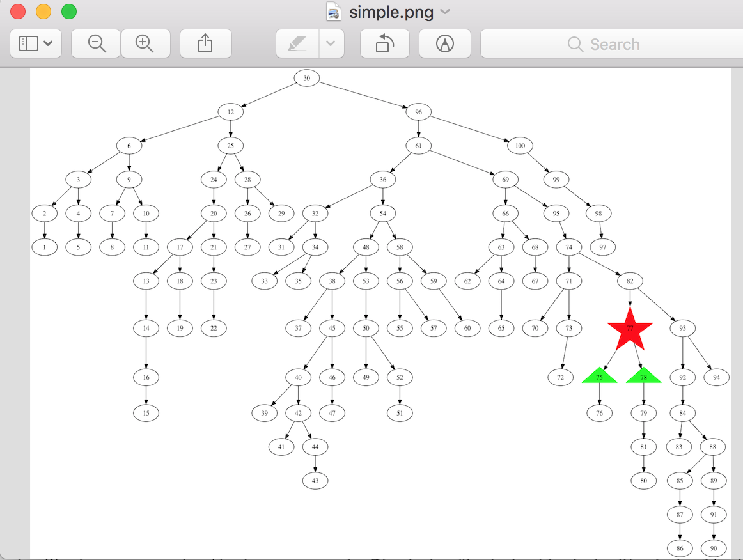Screen dimensions: 743x560
Task: Select the Highlight pen tool
Action: [x=297, y=44]
